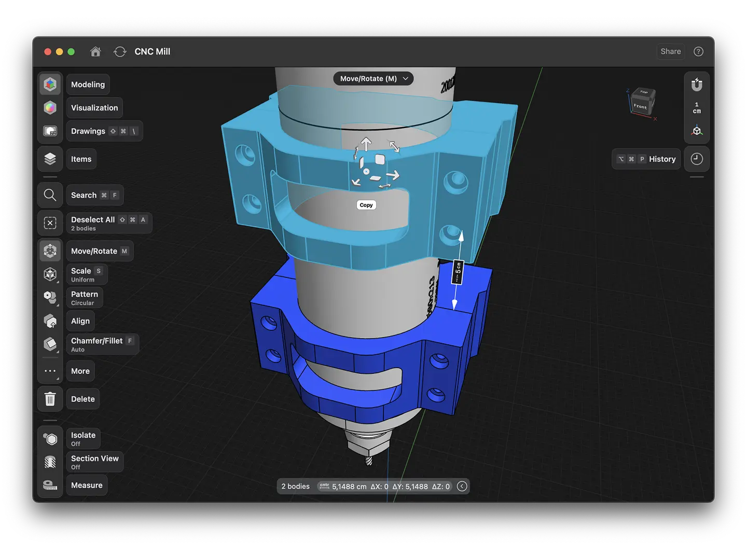
Task: Click the Delete label
Action: point(83,399)
